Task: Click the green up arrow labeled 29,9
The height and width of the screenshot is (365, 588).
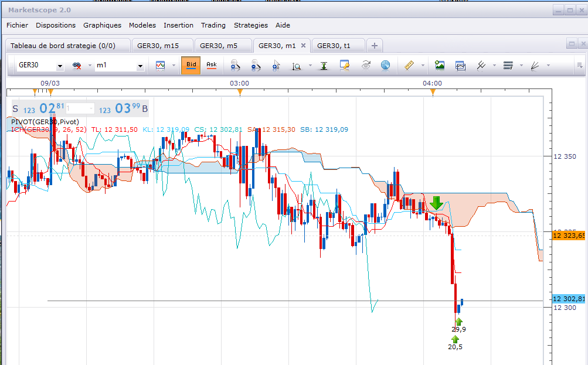Action: (458, 322)
